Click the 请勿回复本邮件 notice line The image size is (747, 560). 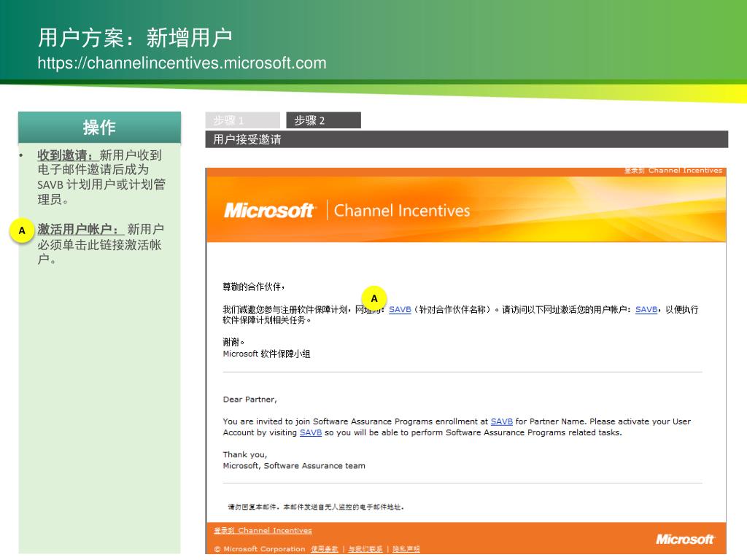[316, 507]
